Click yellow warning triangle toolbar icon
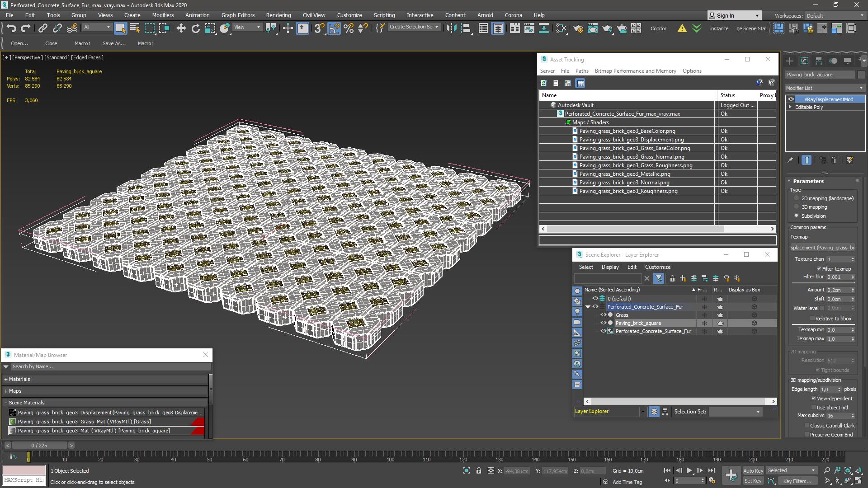 point(682,28)
